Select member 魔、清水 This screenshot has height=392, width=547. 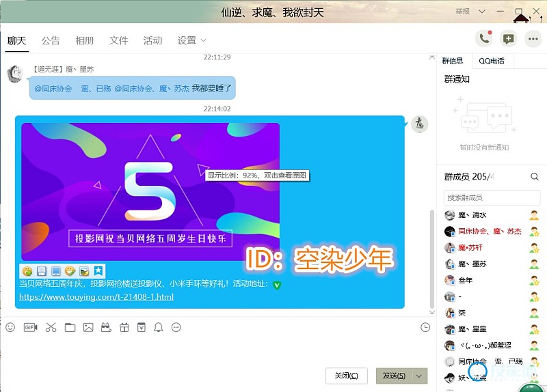tap(492, 215)
